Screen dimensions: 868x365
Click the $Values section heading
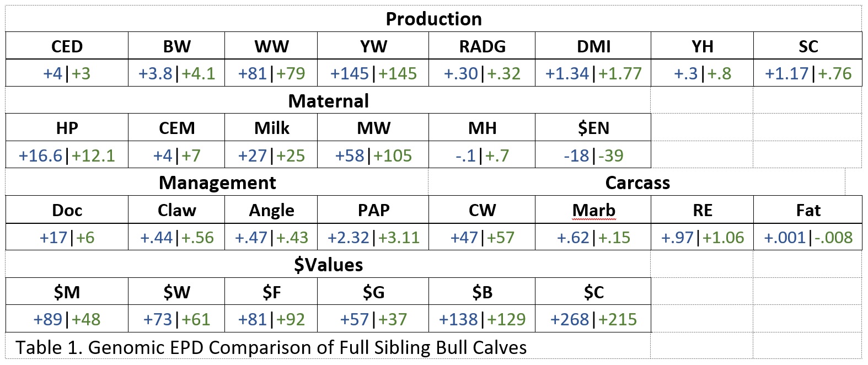click(328, 265)
